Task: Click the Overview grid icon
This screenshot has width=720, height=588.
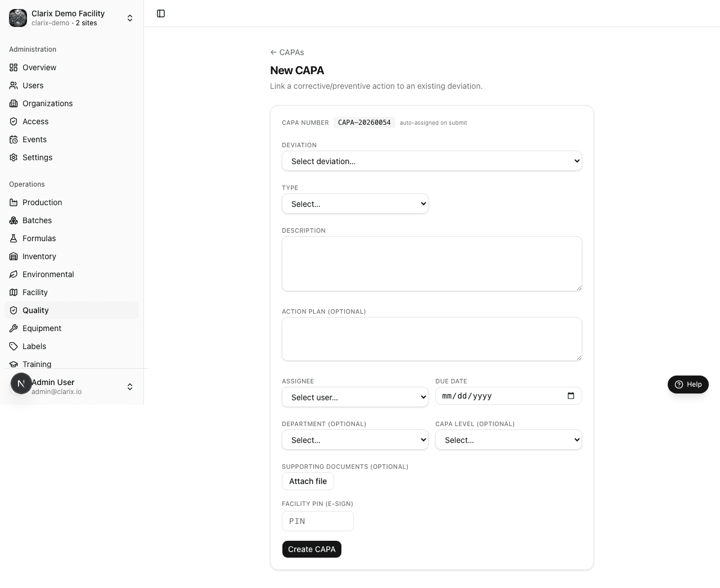Action: pyautogui.click(x=13, y=67)
